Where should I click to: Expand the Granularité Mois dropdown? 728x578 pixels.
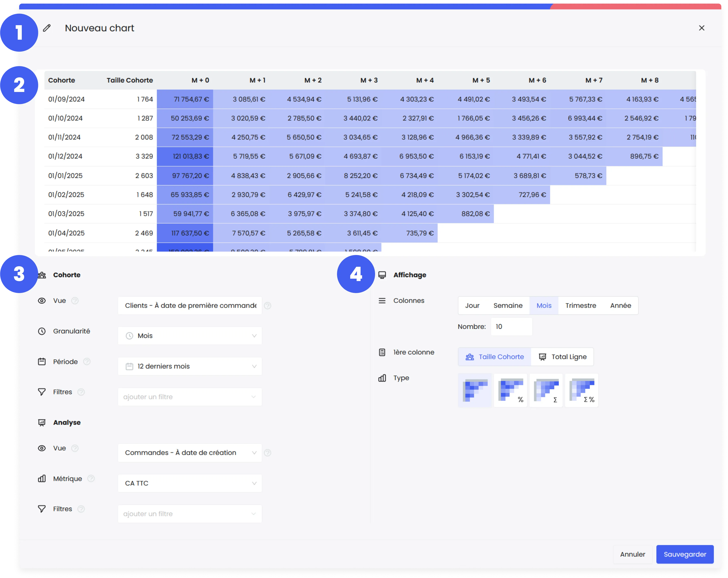[190, 336]
